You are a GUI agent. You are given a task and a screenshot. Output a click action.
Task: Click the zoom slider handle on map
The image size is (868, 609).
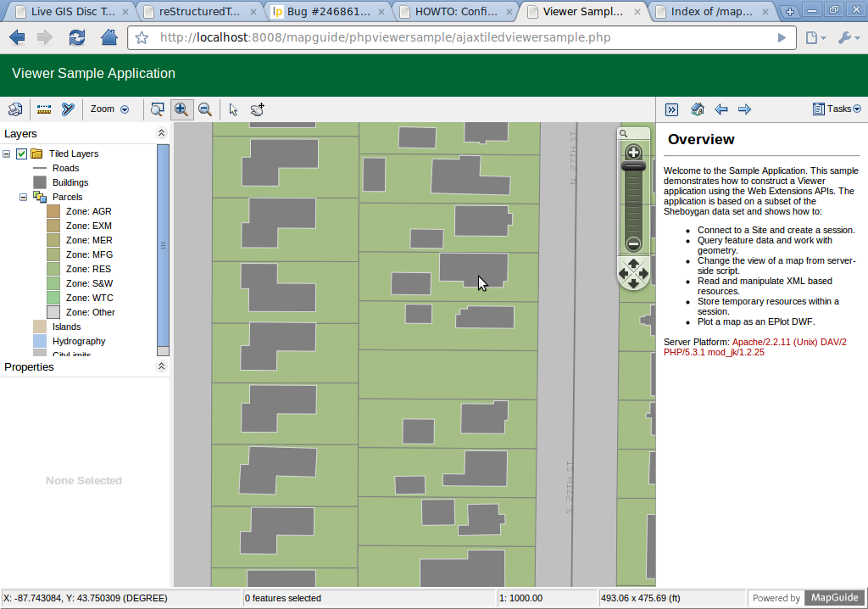tap(633, 167)
